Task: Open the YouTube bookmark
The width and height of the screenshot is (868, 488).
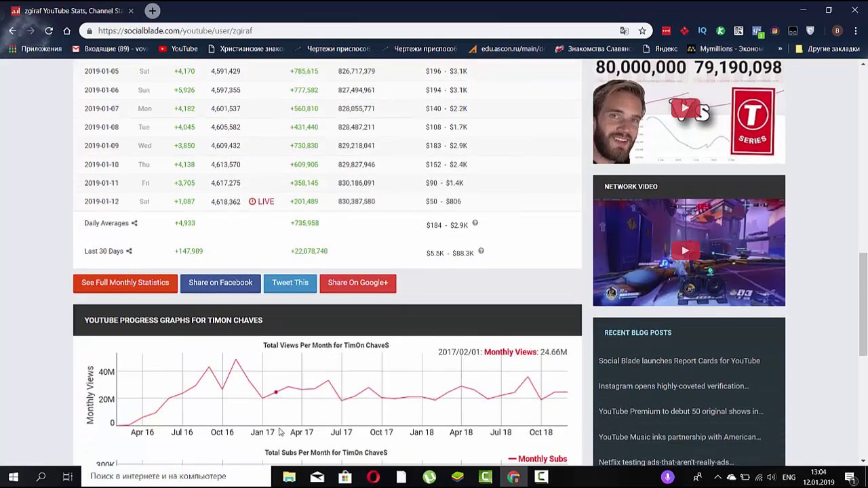Action: click(x=178, y=49)
